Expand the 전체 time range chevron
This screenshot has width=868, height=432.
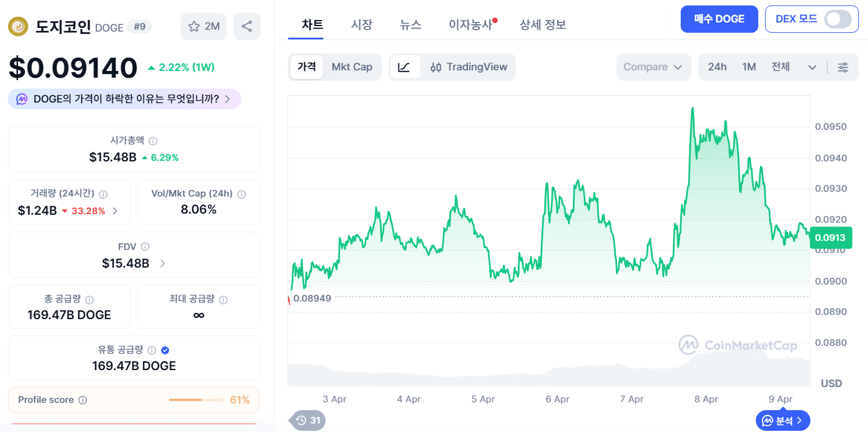pos(812,67)
